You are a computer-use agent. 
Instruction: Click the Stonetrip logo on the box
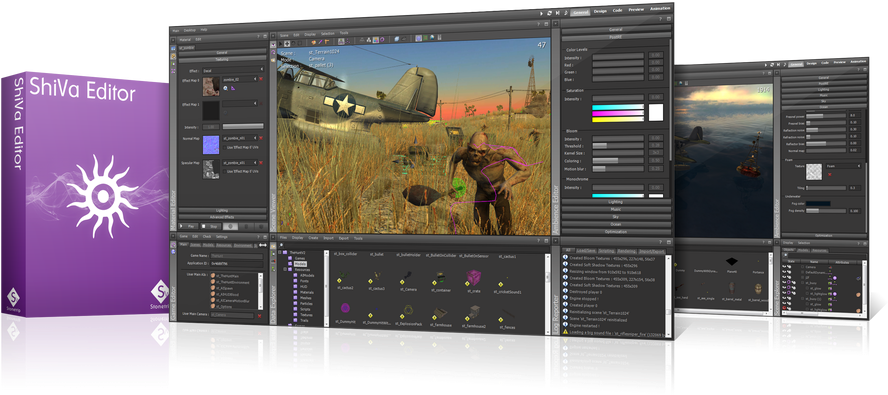point(161,292)
